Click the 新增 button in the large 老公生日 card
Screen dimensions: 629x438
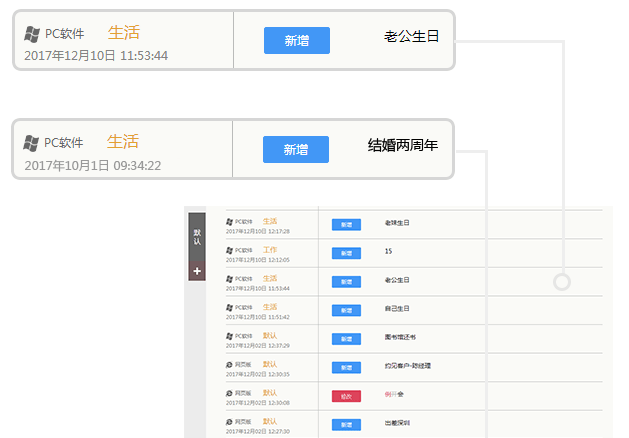click(x=297, y=41)
